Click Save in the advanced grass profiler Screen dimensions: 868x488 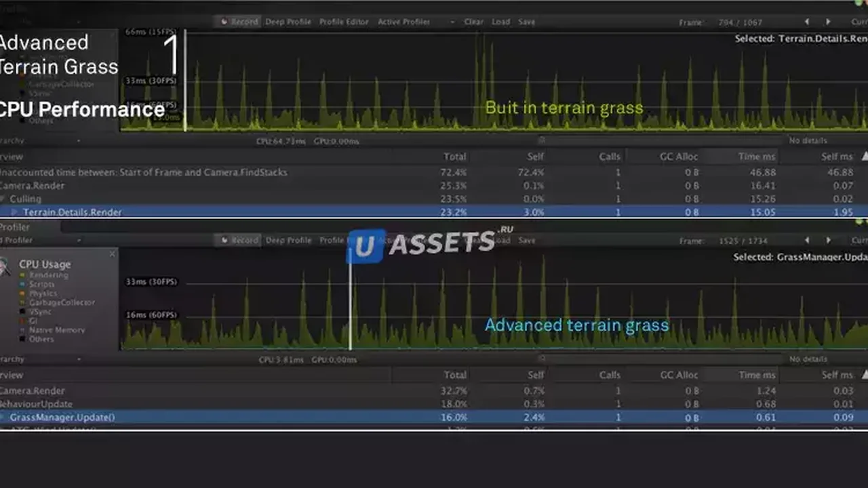527,240
